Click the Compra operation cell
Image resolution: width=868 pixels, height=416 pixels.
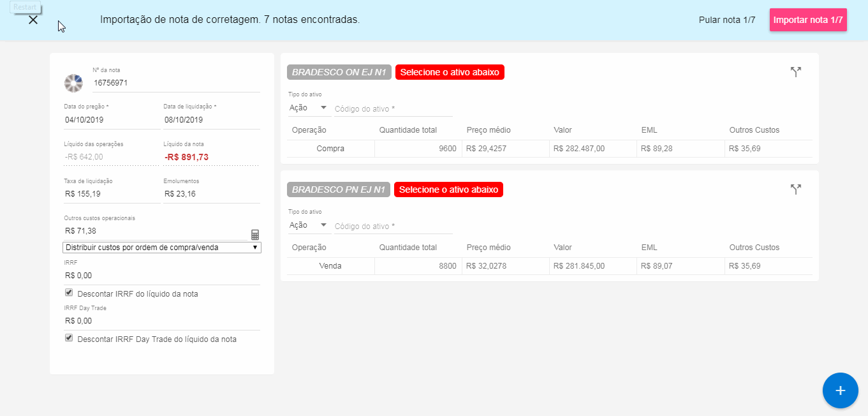pos(330,149)
